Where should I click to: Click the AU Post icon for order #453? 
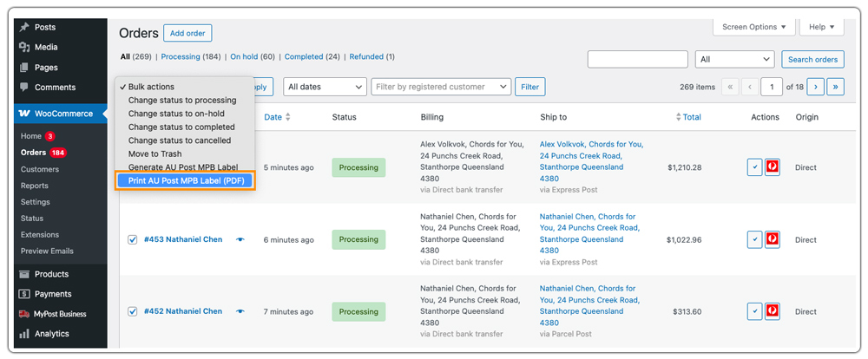pos(773,239)
